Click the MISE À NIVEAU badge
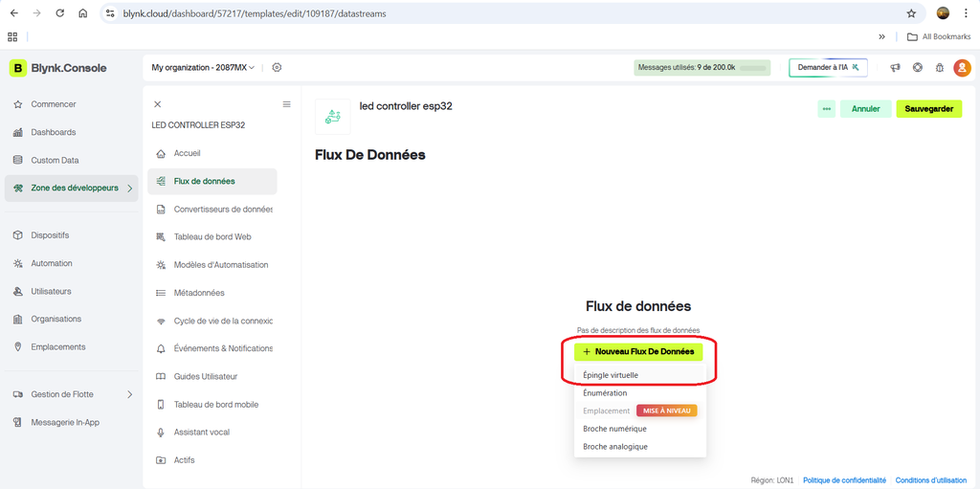Screen dimensions: 980x489 coord(666,411)
